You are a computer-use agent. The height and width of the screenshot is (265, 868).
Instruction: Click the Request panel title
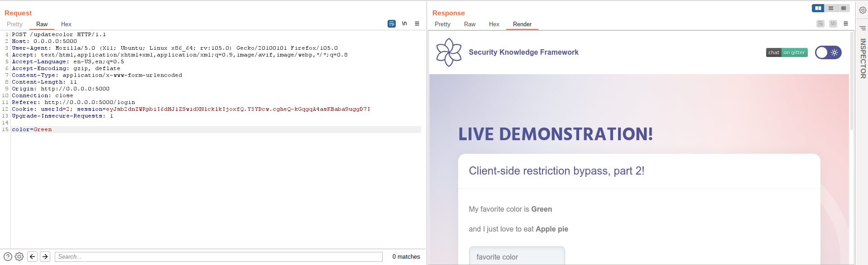[18, 13]
